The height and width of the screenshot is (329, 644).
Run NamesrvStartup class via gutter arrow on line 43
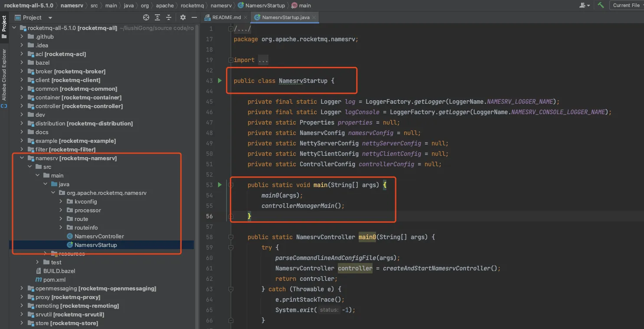point(219,81)
